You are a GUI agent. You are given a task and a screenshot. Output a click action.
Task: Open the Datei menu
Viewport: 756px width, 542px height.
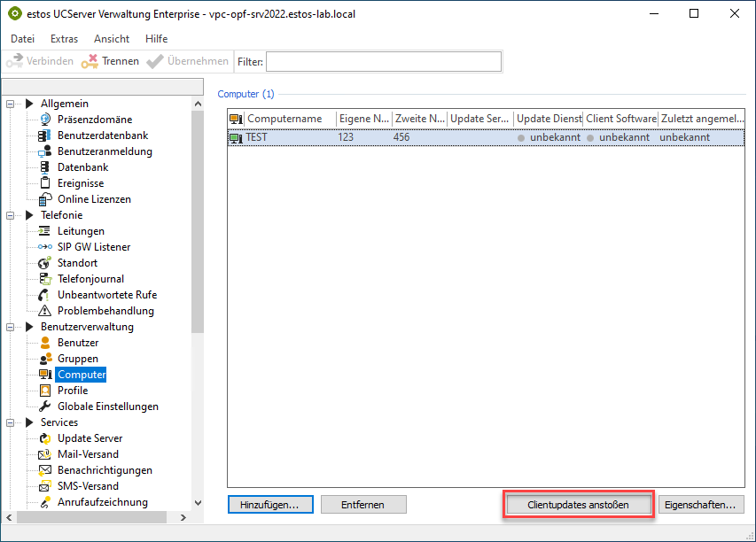[22, 39]
